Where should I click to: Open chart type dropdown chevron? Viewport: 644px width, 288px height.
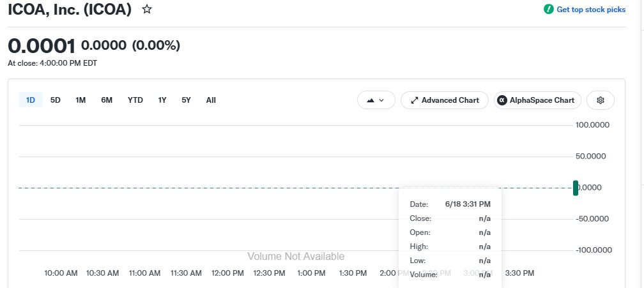381,100
